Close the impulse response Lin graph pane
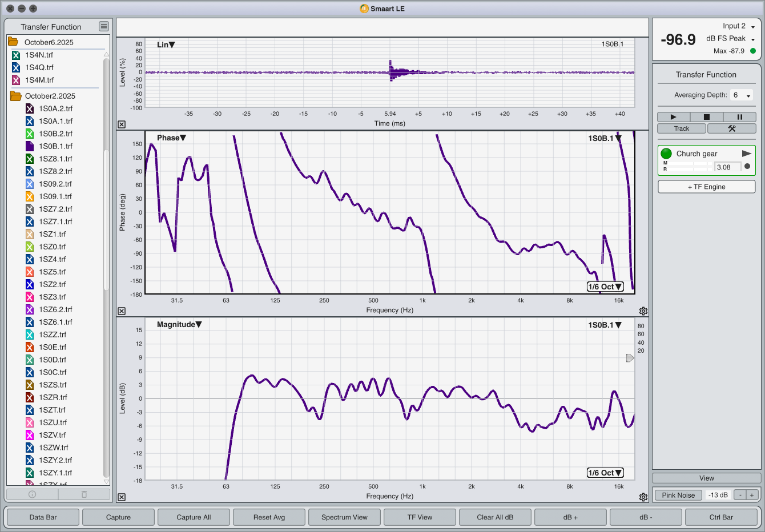Image resolution: width=765 pixels, height=532 pixels. 122,124
